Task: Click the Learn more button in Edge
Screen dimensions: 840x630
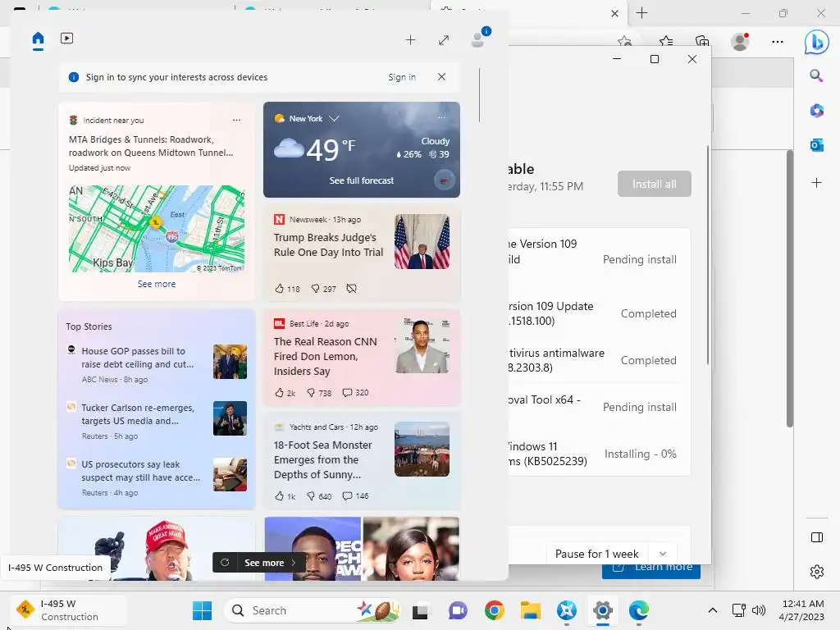Action: click(x=651, y=571)
